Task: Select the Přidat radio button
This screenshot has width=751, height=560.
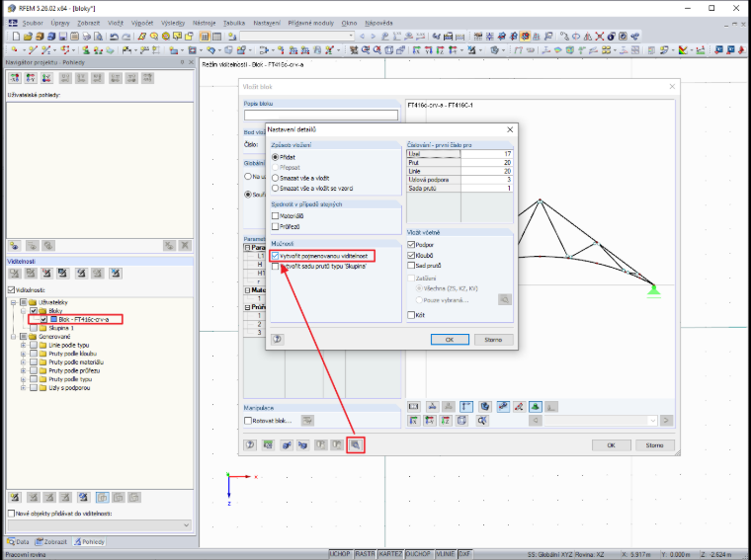Action: (x=276, y=157)
